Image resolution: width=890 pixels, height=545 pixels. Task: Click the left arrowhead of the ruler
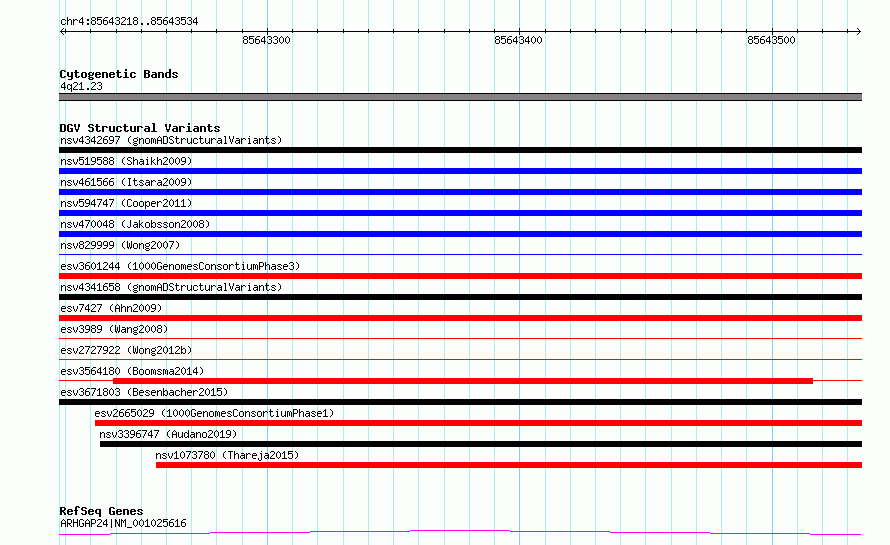tap(62, 32)
